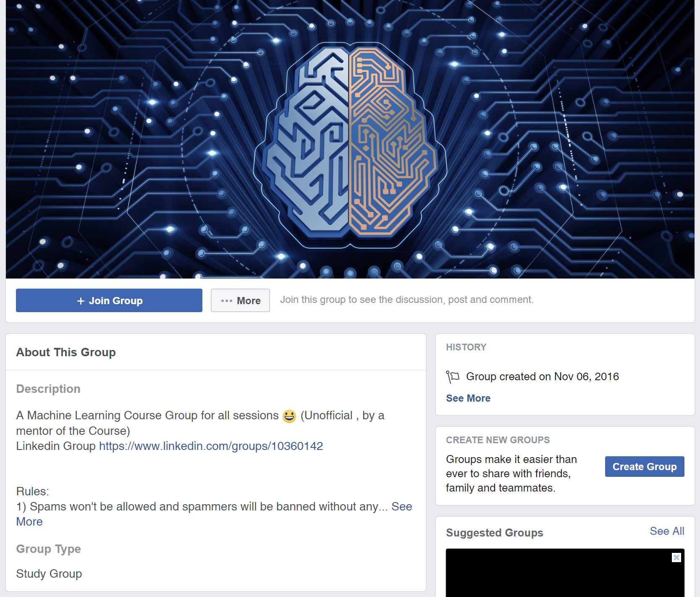This screenshot has height=597, width=700.
Task: Click the Group created date text
Action: pos(543,376)
